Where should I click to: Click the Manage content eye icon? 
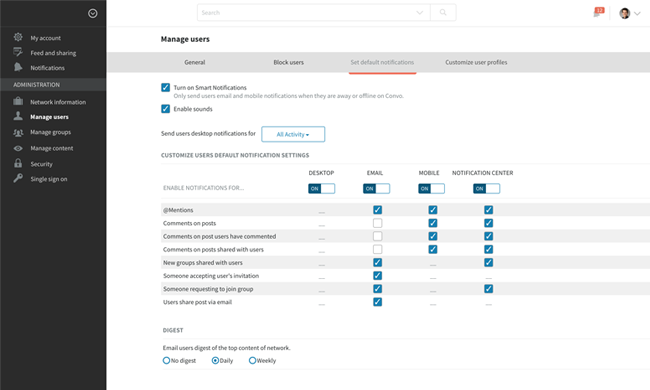pyautogui.click(x=18, y=148)
